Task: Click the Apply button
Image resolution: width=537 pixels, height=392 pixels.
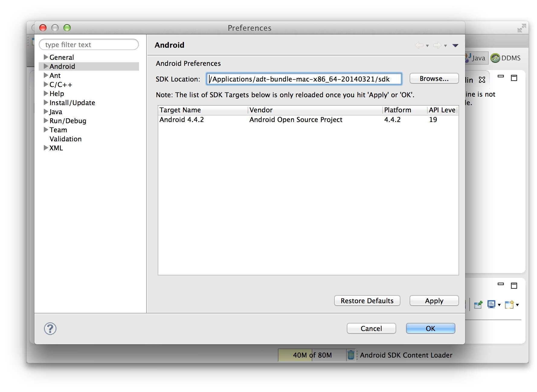Action: (x=434, y=301)
